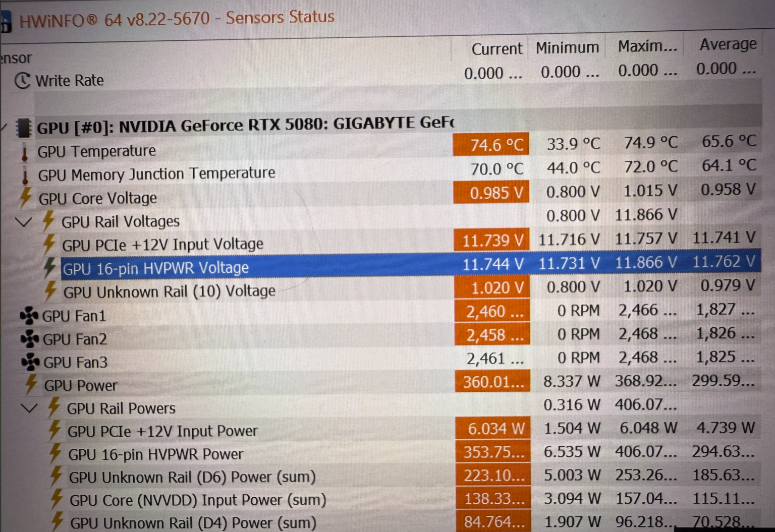Viewport: 775px width, 532px height.
Task: Click lightning icon of GPU Unknown Rail (10) Voltage
Action: tap(50, 291)
